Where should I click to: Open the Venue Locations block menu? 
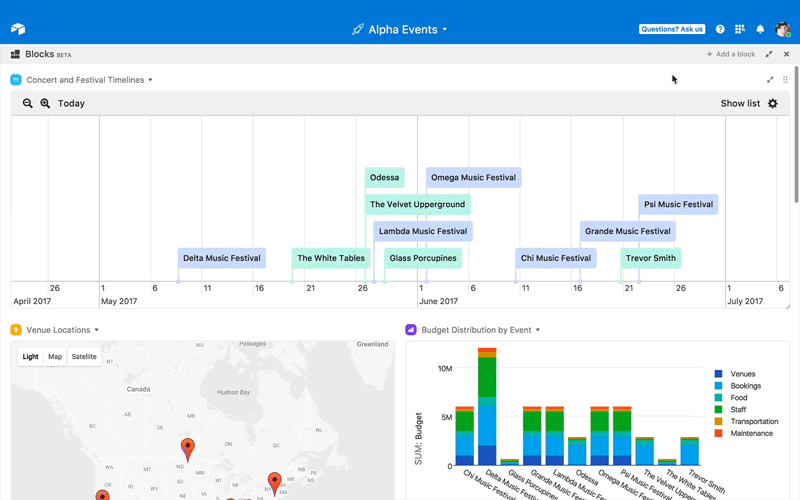pos(97,330)
